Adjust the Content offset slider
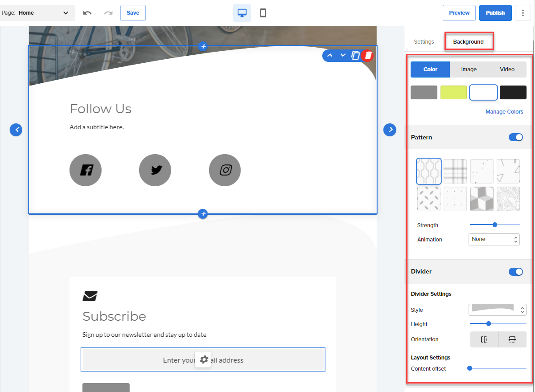The image size is (535, 392). pyautogui.click(x=497, y=368)
